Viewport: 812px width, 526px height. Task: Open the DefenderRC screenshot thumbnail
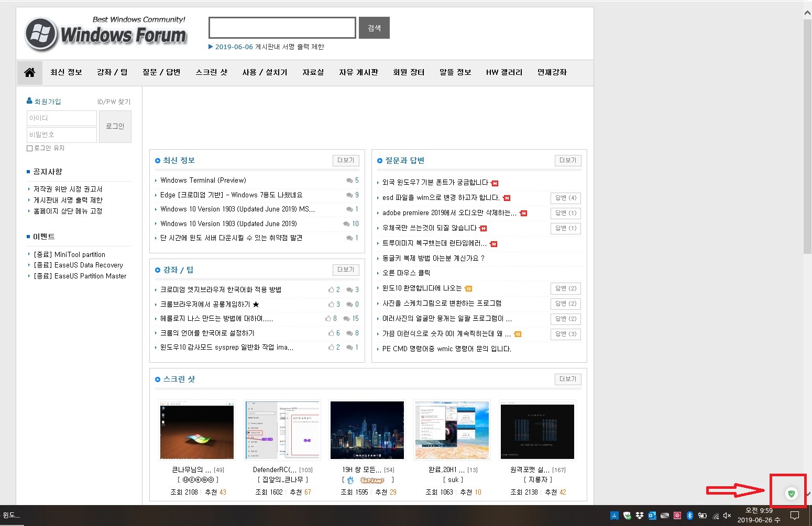[x=282, y=430]
